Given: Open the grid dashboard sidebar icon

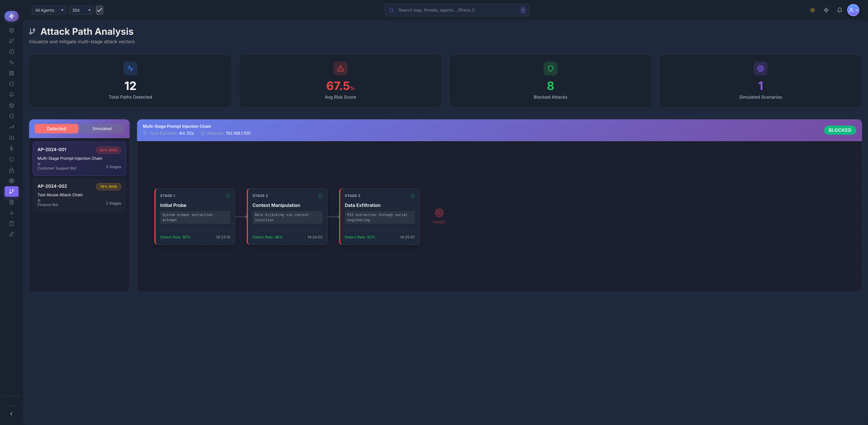Looking at the screenshot, I should point(11,73).
